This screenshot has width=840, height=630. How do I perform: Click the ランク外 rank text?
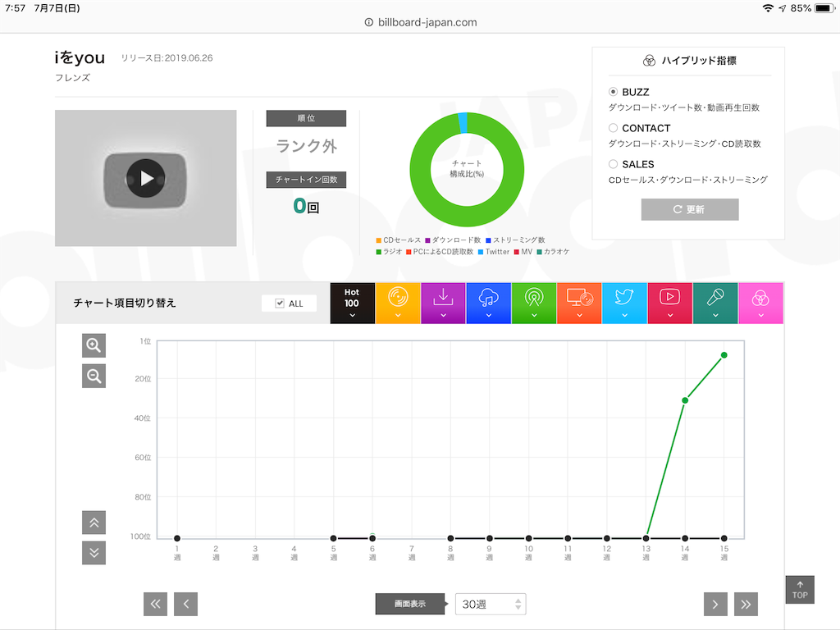307,146
